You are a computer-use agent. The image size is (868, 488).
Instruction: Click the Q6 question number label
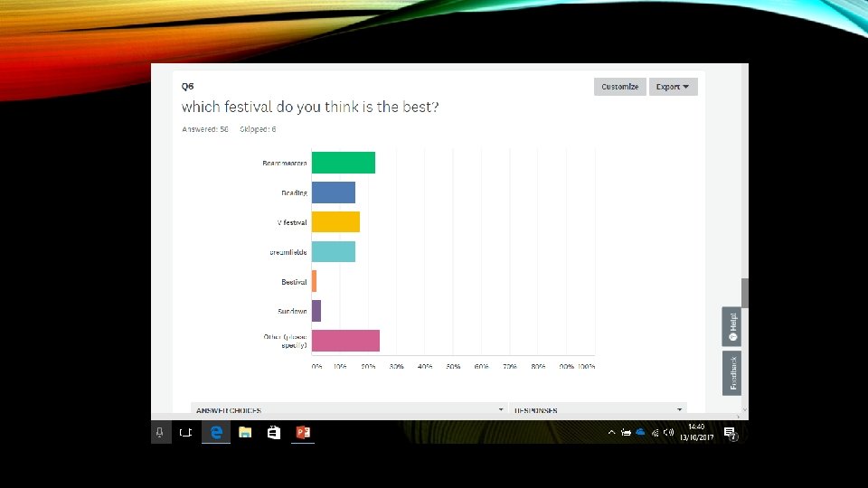tap(188, 87)
